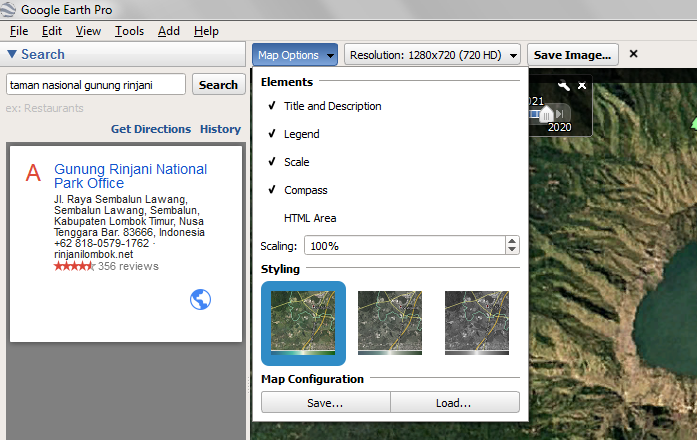Viewport: 697px width, 440px height.
Task: Click the phone number '+62 818-0579-1762'
Action: click(101, 243)
